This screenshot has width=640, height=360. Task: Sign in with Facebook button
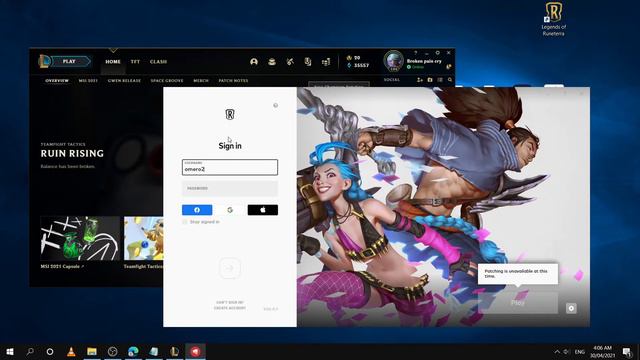tap(197, 210)
